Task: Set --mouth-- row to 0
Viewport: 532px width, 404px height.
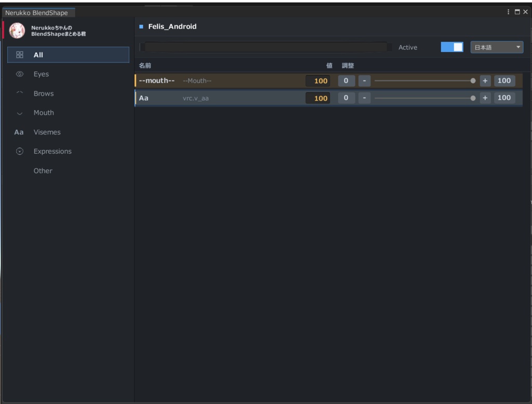Action: click(346, 80)
